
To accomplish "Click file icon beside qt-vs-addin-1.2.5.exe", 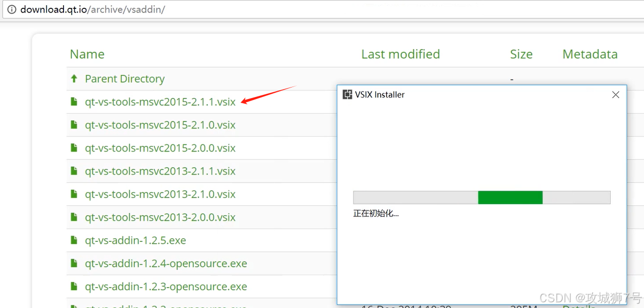I will pos(74,240).
